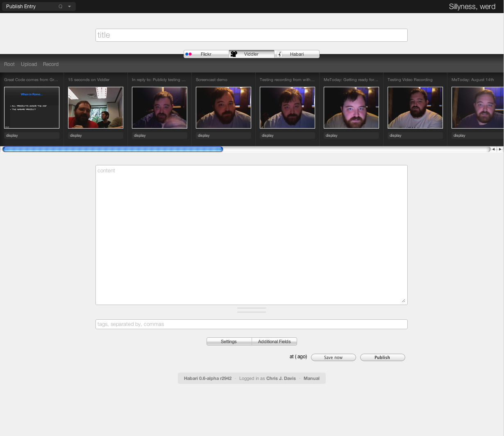This screenshot has width=504, height=436.
Task: Click the Chris J. Davis user link
Action: pos(281,378)
